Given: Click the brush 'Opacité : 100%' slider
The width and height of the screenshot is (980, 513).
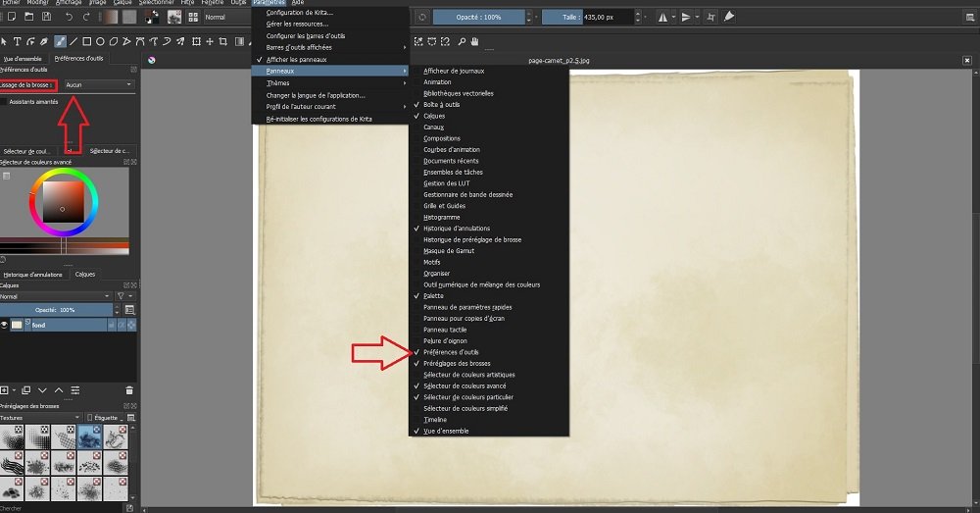Looking at the screenshot, I should pos(478,17).
